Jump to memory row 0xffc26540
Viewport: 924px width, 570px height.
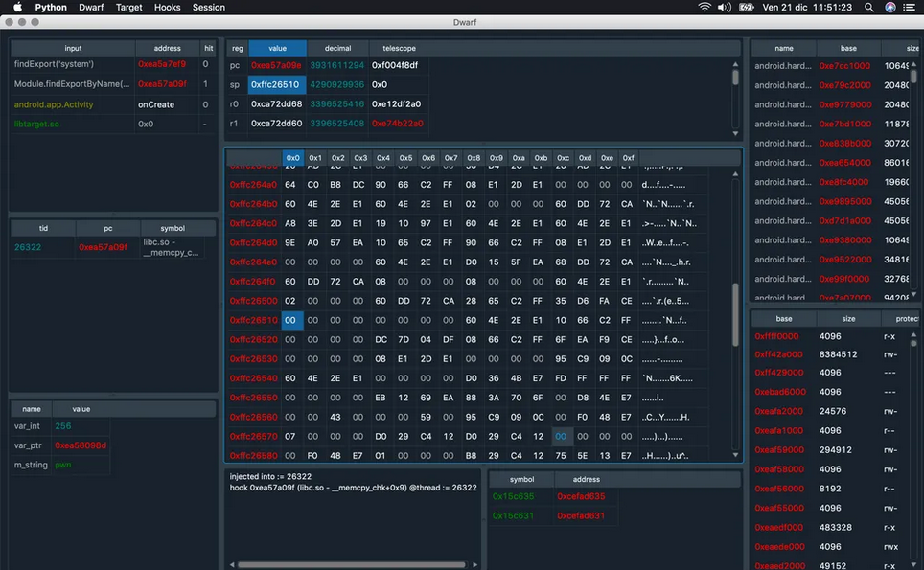[x=253, y=378]
